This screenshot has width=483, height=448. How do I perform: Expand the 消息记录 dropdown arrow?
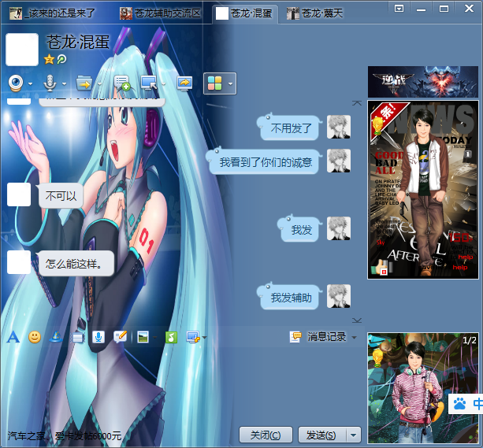tap(355, 338)
